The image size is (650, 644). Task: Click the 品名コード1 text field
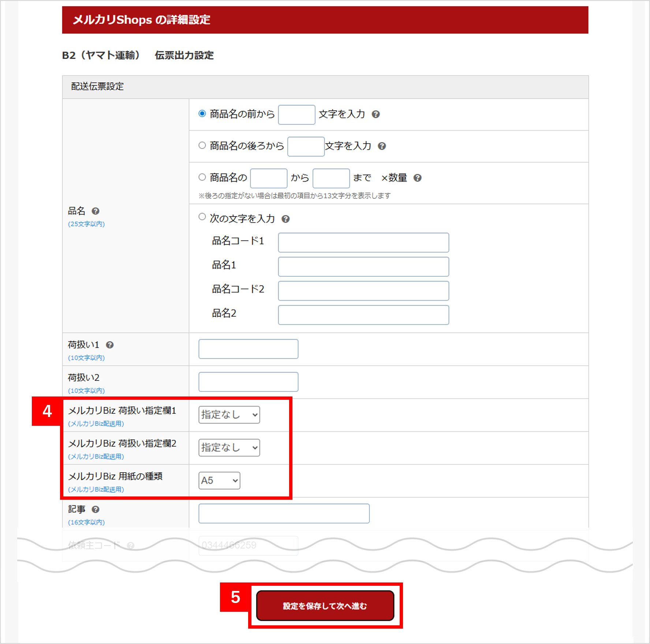click(363, 243)
